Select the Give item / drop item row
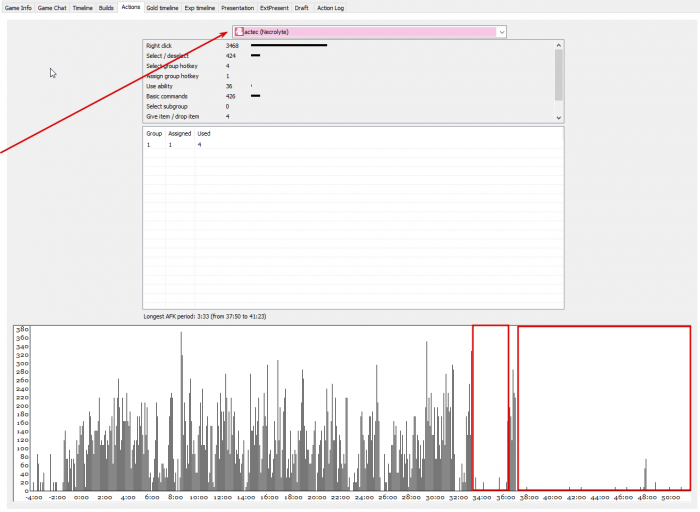The height and width of the screenshot is (512, 700). coord(348,117)
